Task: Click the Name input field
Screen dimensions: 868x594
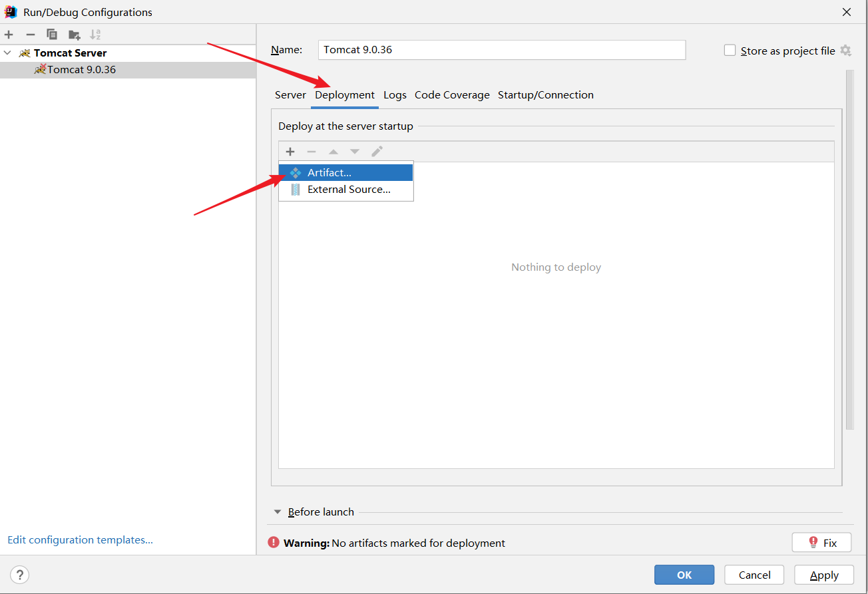Action: [x=502, y=50]
